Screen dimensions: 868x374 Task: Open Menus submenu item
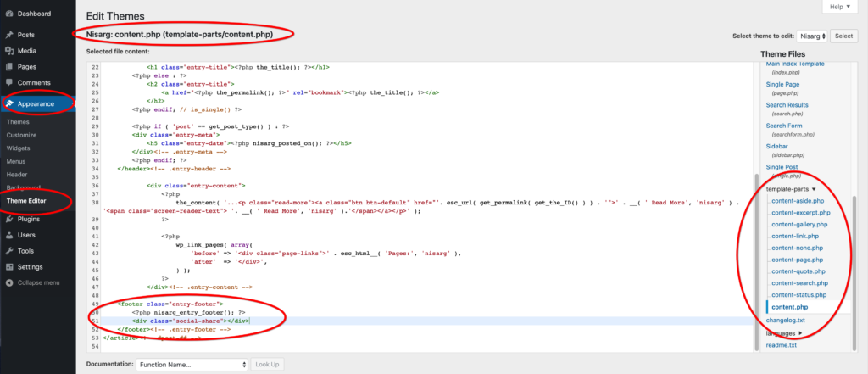16,162
